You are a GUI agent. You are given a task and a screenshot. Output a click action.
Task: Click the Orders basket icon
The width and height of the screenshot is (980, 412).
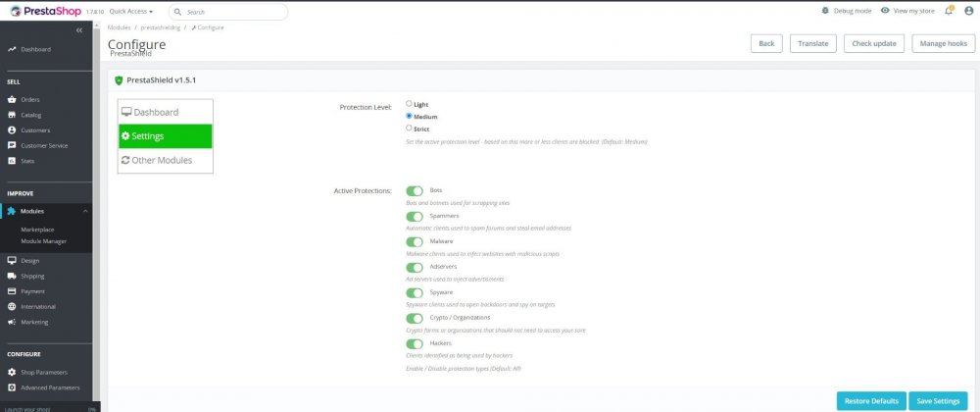pyautogui.click(x=11, y=99)
